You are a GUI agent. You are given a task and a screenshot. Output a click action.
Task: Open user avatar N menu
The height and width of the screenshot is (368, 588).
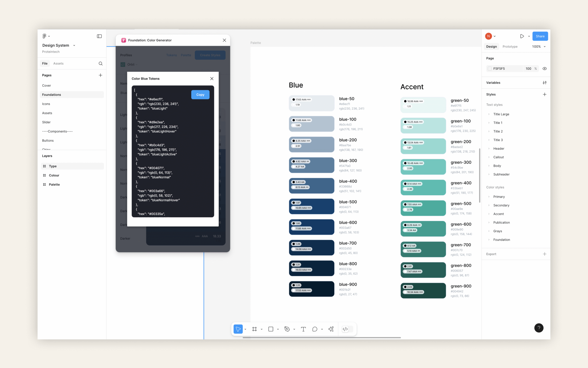[488, 36]
